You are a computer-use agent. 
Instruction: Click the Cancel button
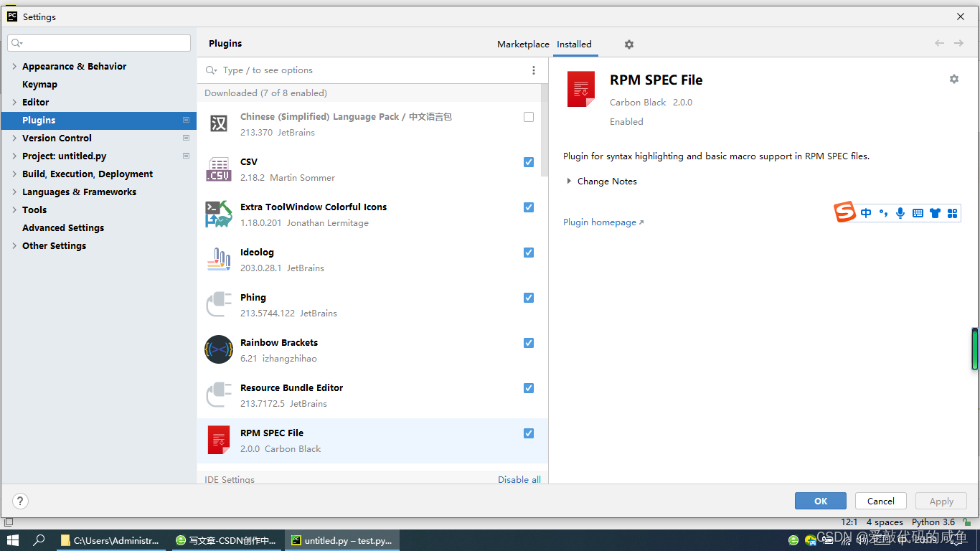(880, 501)
